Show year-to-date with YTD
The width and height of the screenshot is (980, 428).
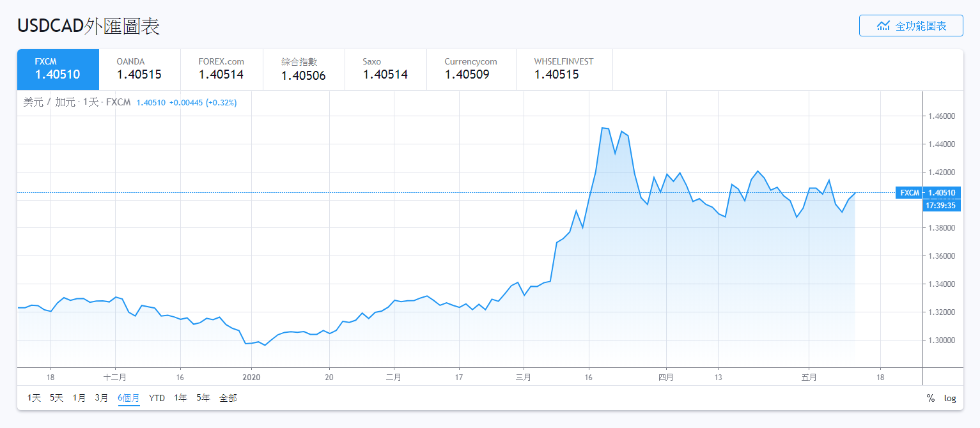coord(157,398)
